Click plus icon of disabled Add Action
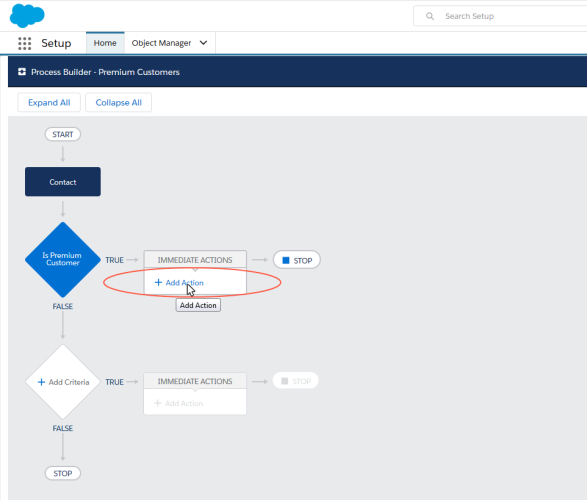587x500 pixels. pos(158,403)
